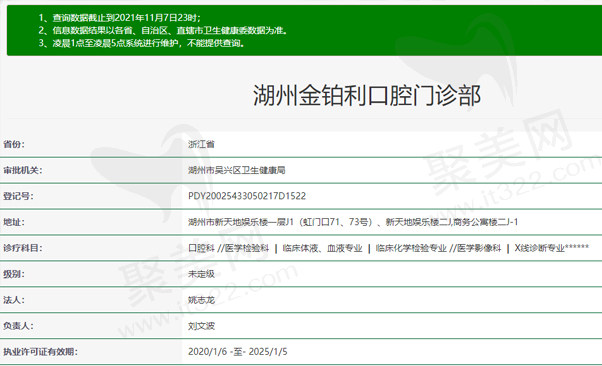Click the 法人 label

click(14, 300)
